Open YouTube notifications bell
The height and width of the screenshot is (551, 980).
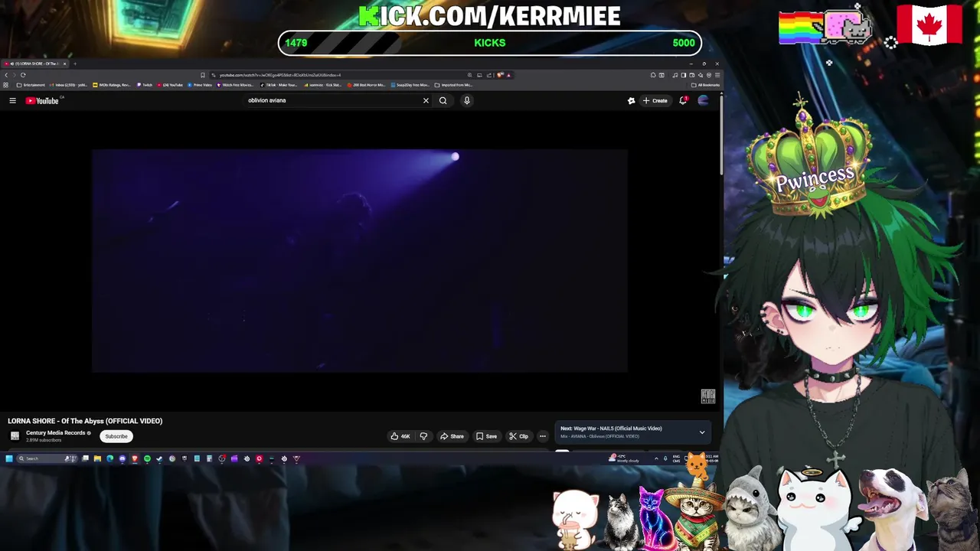coord(683,100)
